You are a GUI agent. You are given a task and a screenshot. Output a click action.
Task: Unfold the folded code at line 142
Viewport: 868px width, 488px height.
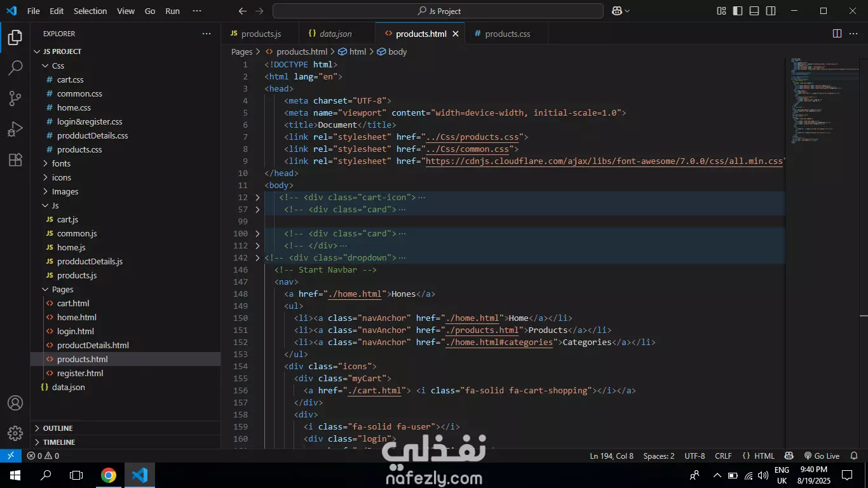tap(257, 258)
